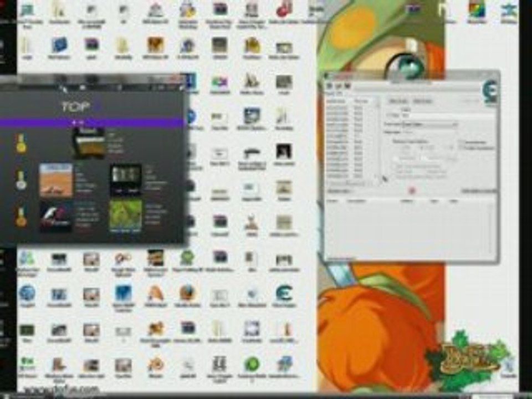The height and width of the screenshot is (399, 532).
Task: Click the red stop icon in Cheat Engine
Action: click(x=412, y=191)
